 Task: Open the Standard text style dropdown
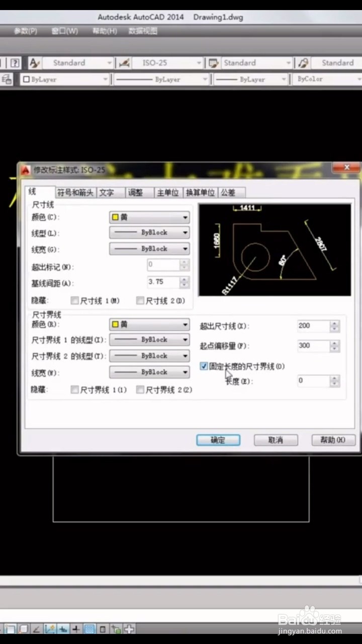pos(77,63)
